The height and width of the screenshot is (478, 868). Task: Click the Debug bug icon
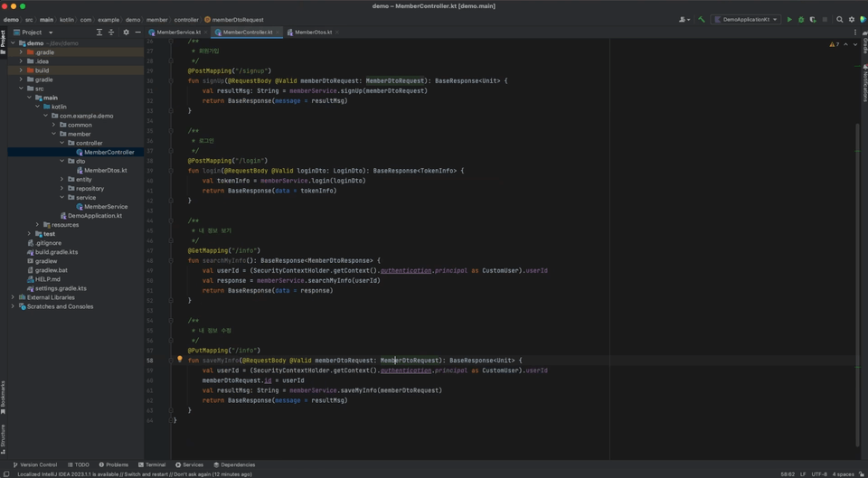(801, 19)
